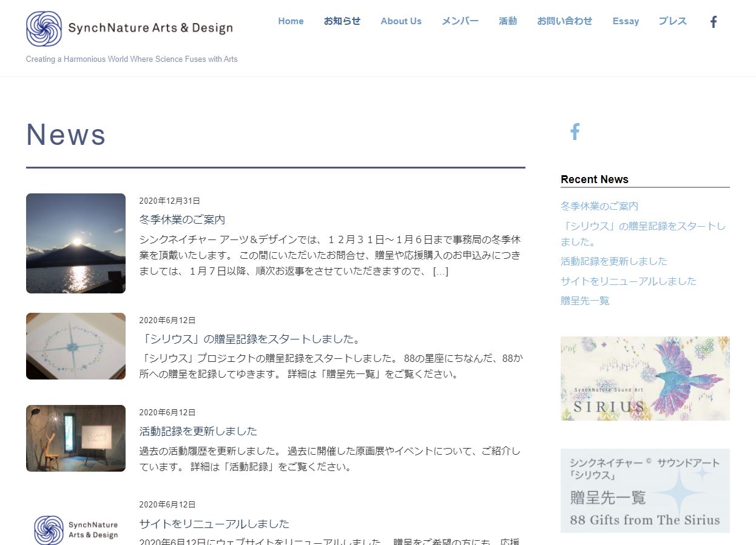Screen dimensions: 756x545
Task: Open the お知らせ menu item
Action: point(342,21)
